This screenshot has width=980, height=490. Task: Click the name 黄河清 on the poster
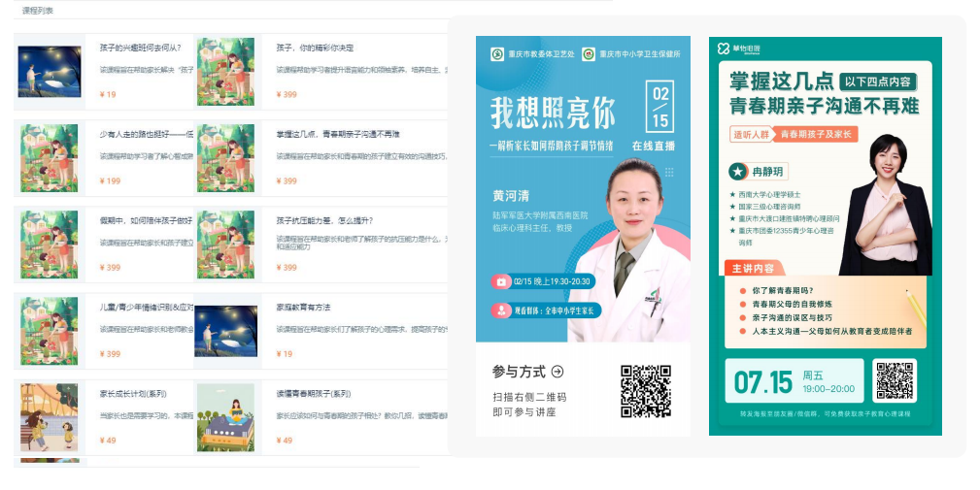(x=511, y=196)
